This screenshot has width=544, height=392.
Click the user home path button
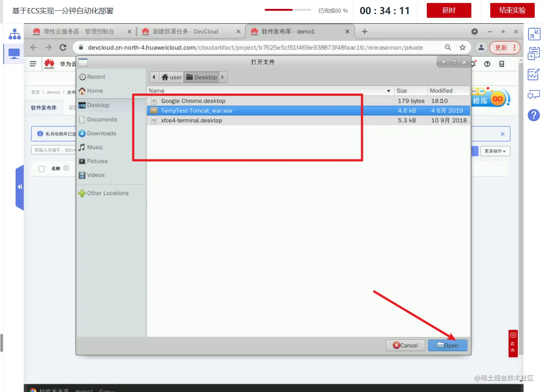click(172, 77)
